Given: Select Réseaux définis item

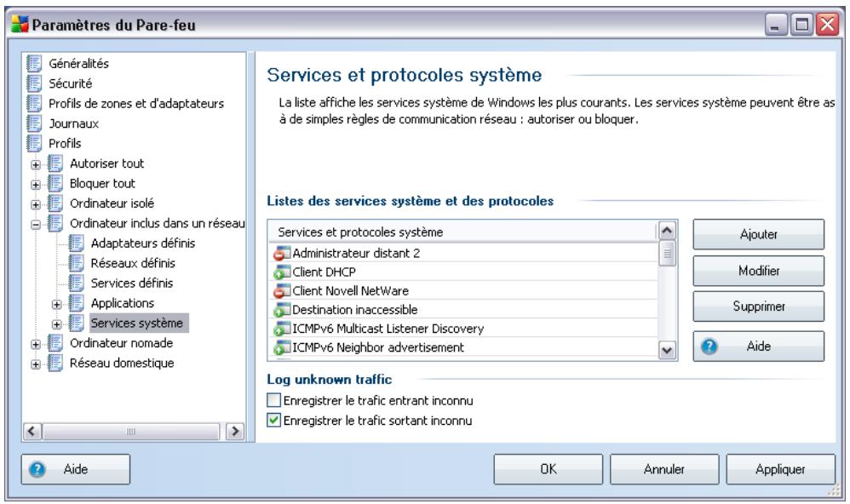Looking at the screenshot, I should click(x=133, y=263).
